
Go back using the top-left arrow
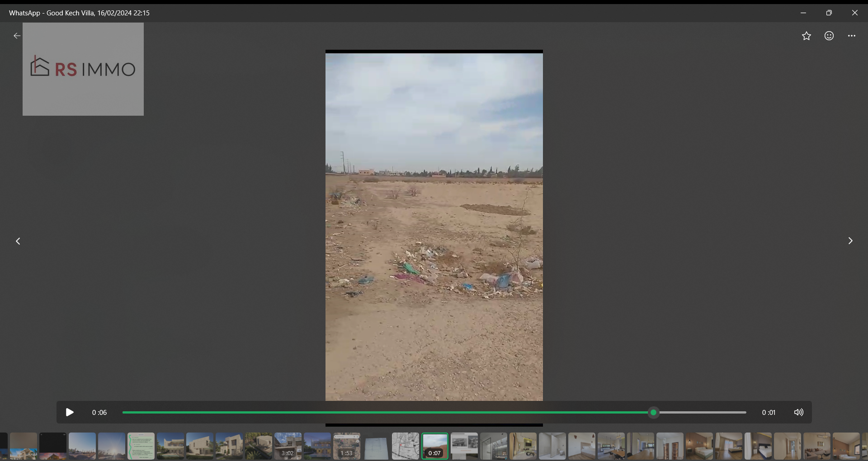coord(17,36)
